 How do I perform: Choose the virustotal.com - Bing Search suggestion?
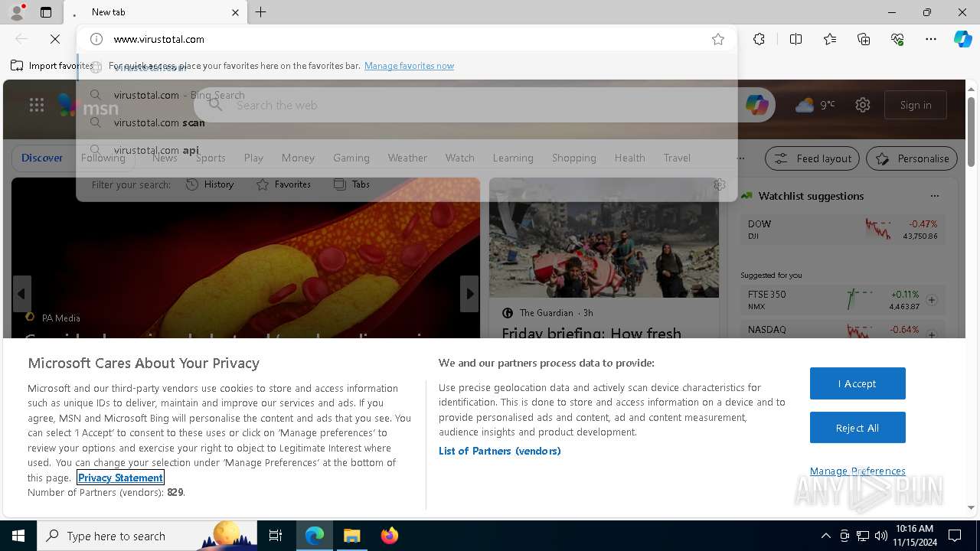pos(406,95)
